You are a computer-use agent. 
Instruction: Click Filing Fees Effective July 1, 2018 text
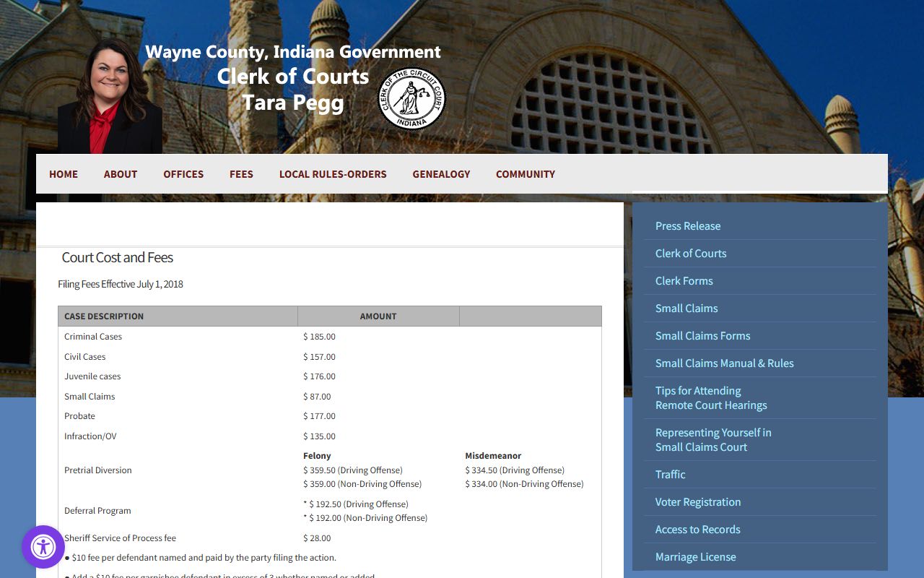121,284
